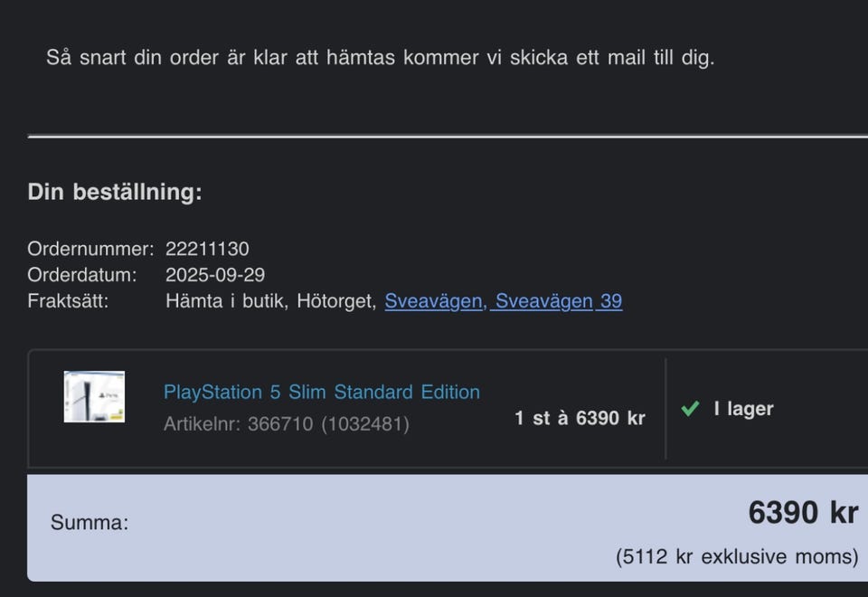The width and height of the screenshot is (868, 597).
Task: Click the horizontal divider line
Action: (x=448, y=137)
